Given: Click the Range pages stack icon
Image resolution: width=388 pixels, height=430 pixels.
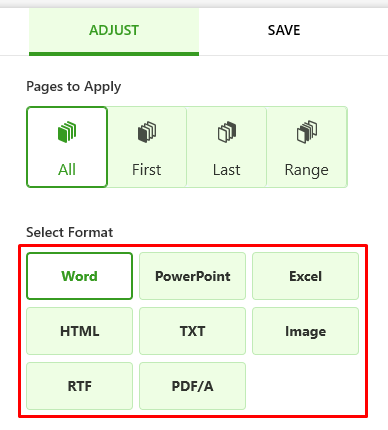Looking at the screenshot, I should point(307,132).
